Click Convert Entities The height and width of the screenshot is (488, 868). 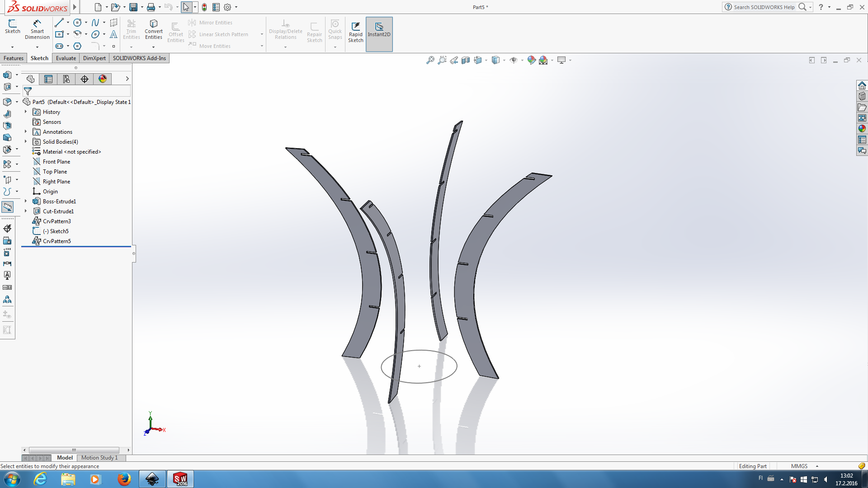coord(154,29)
